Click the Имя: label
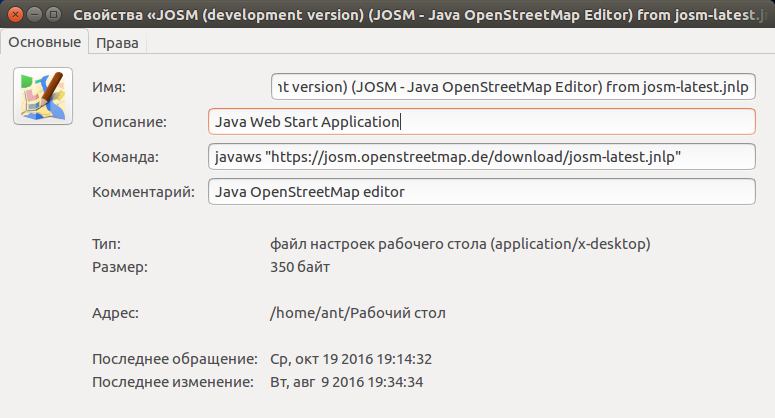The width and height of the screenshot is (775, 418). 109,87
